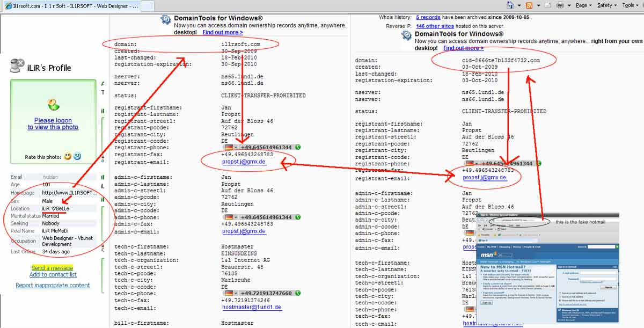
Task: Open the Print dropdown arrow
Action: pyautogui.click(x=569, y=5)
